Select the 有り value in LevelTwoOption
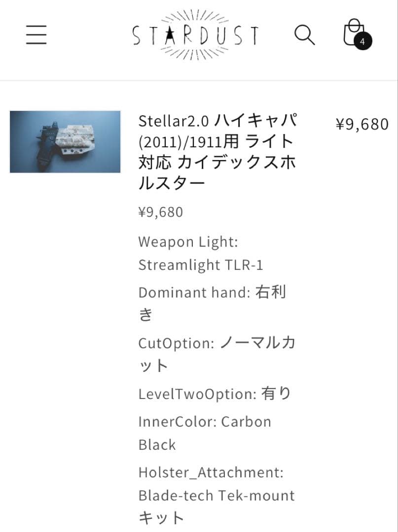398x532 pixels. 281,393
